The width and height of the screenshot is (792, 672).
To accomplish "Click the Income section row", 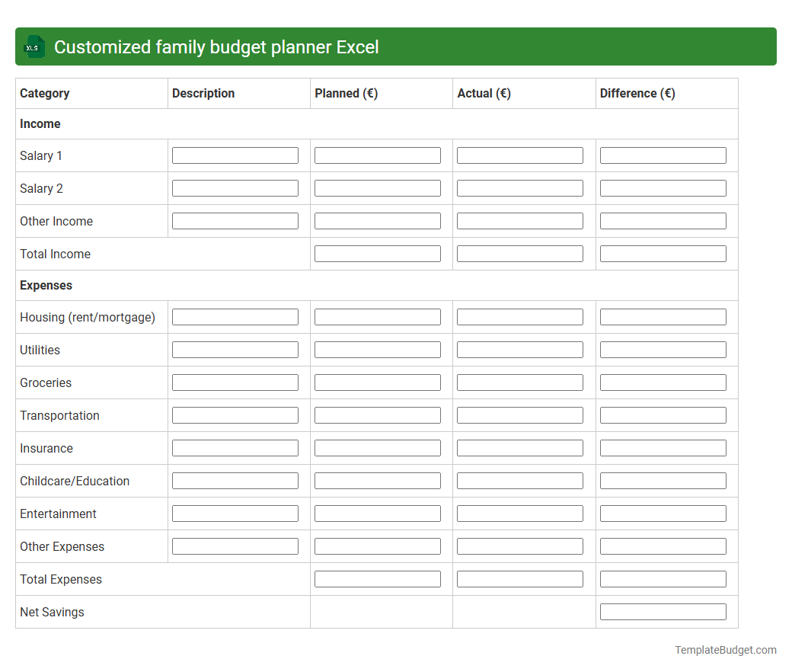I will [40, 123].
